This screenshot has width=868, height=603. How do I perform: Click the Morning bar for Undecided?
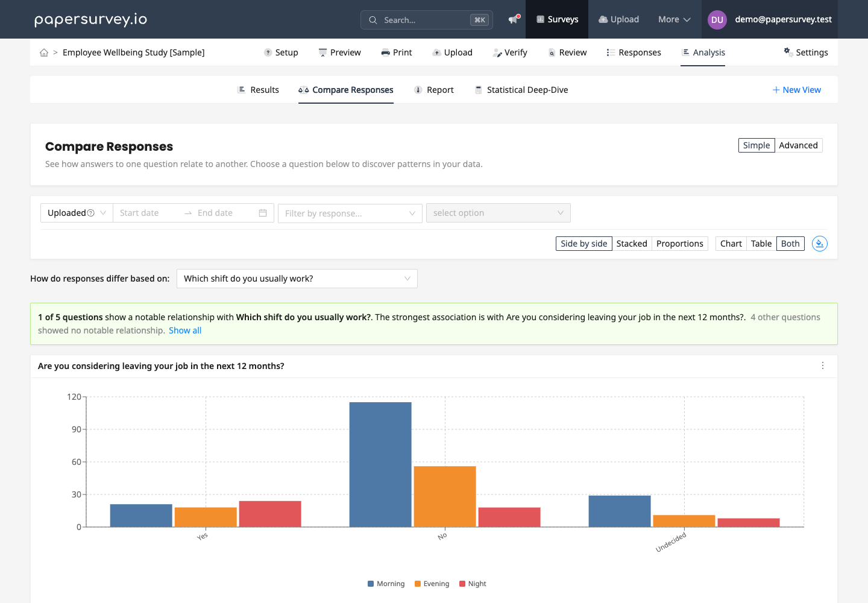click(x=620, y=511)
